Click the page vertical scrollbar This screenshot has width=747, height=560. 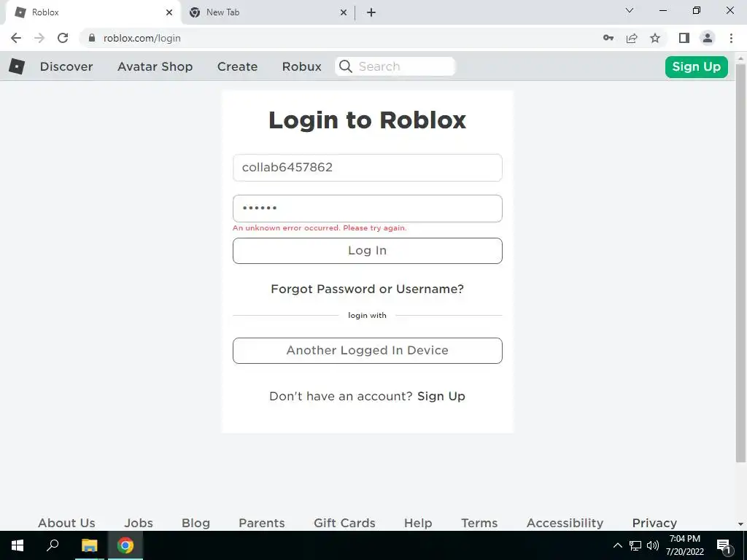tap(741, 262)
